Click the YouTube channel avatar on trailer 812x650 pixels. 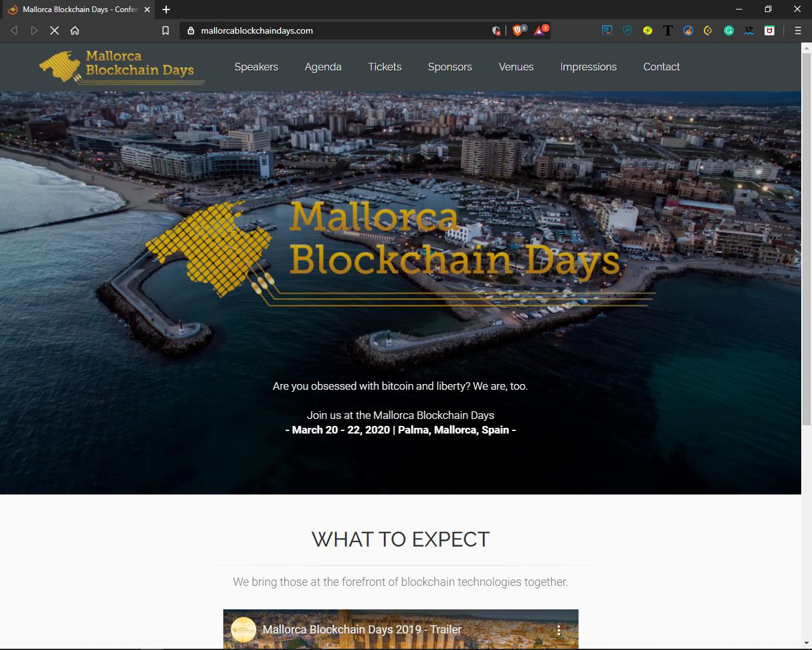pyautogui.click(x=244, y=630)
